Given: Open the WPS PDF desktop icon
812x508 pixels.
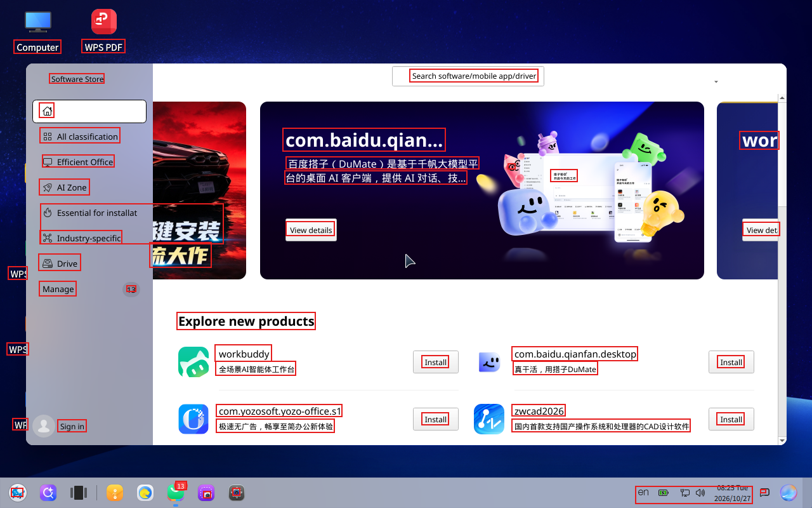Looking at the screenshot, I should (104, 32).
